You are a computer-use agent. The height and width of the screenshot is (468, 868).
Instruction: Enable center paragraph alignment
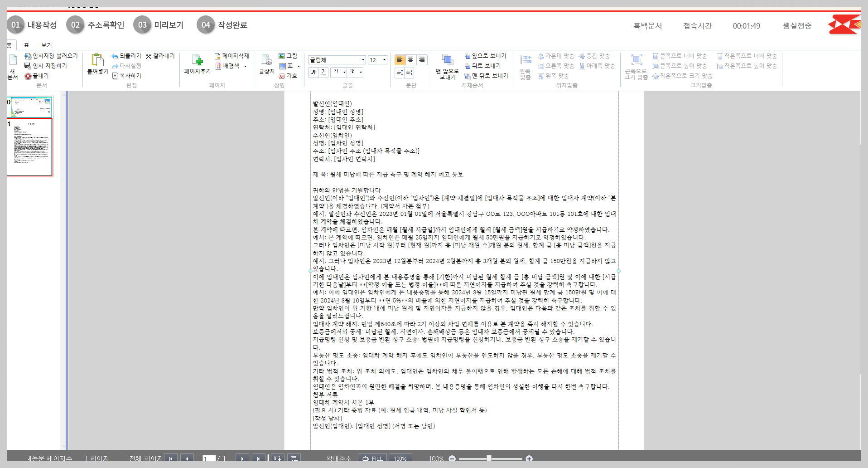(410, 59)
